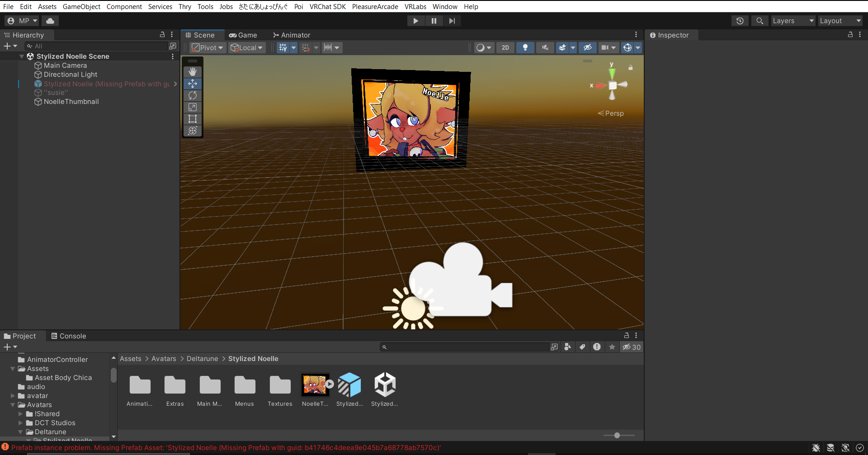
Task: Toggle the Hierarchy panel lock
Action: tap(162, 34)
